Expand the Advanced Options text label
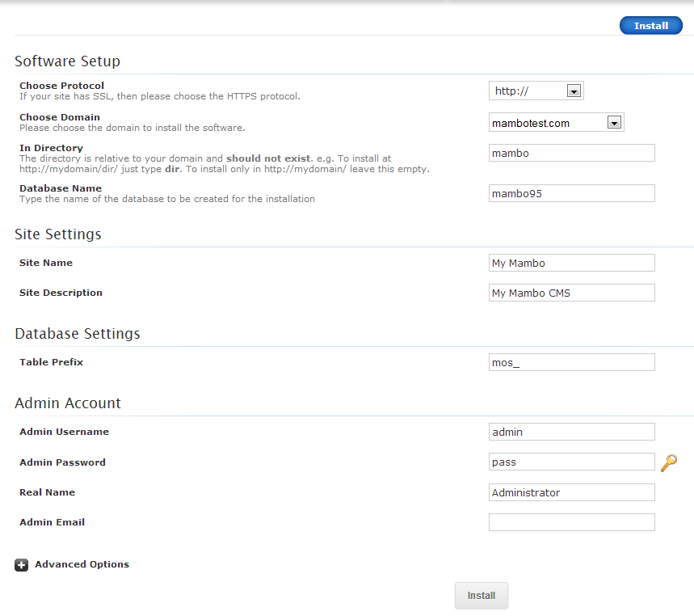 coord(82,564)
